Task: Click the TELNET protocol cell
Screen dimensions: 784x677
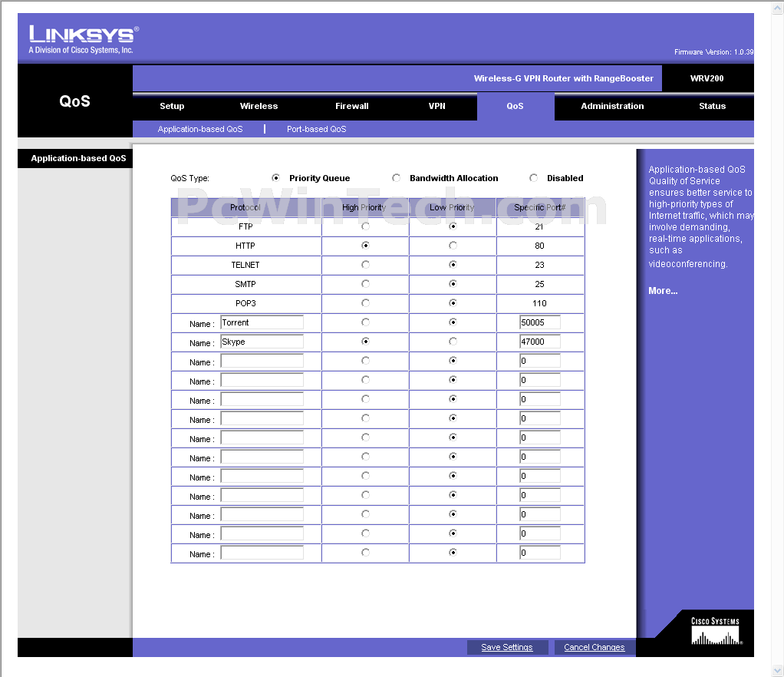Action: (245, 265)
